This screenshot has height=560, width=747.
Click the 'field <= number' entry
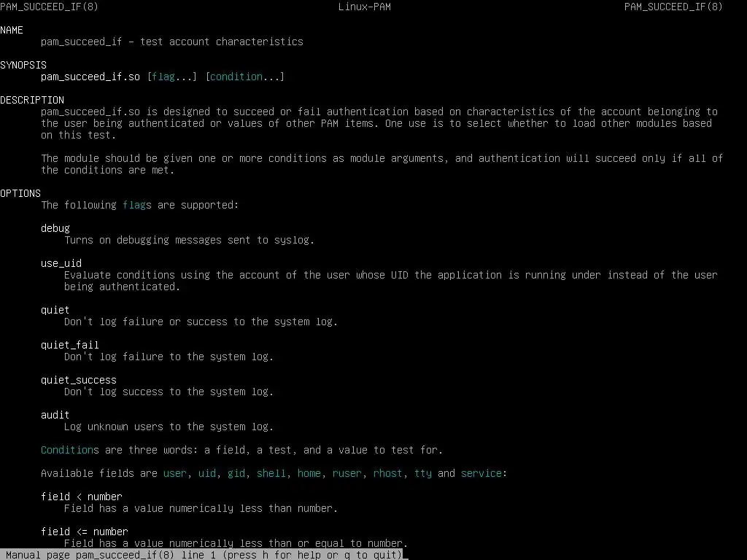85,532
